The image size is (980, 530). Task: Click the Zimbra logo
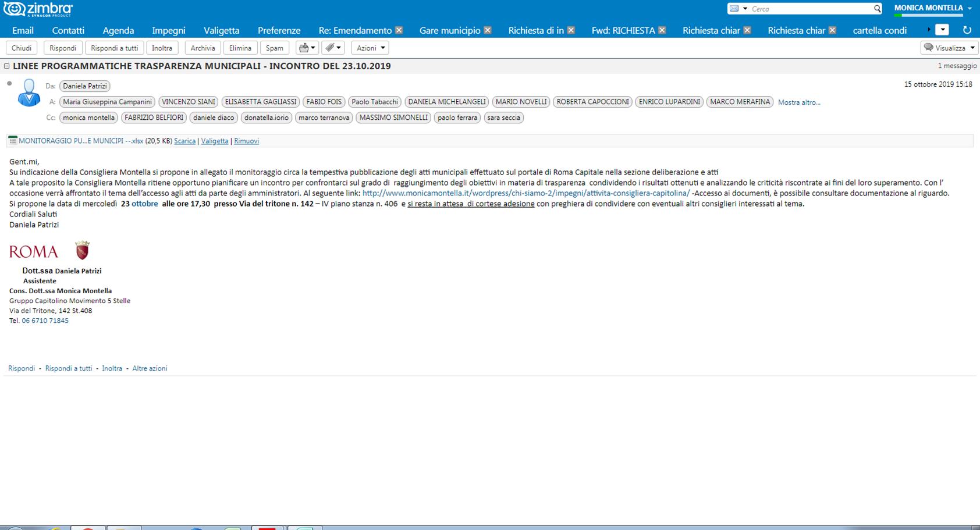tap(38, 9)
